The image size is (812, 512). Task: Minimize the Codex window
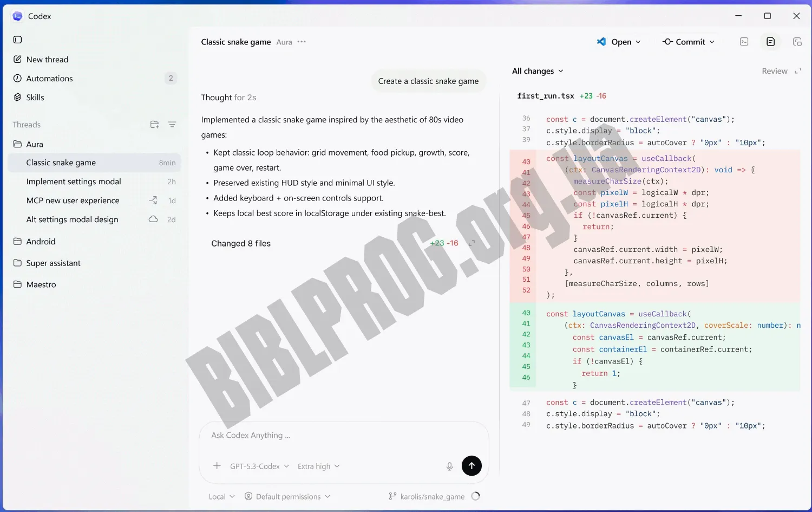738,16
